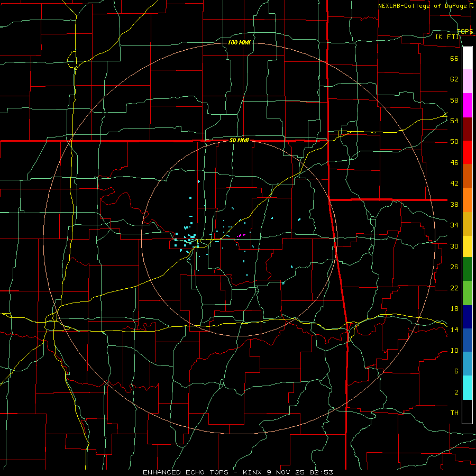Viewport: 476px width, 476px height.
Task: Click the white swatch in the tops legend
Action: pyautogui.click(x=467, y=58)
